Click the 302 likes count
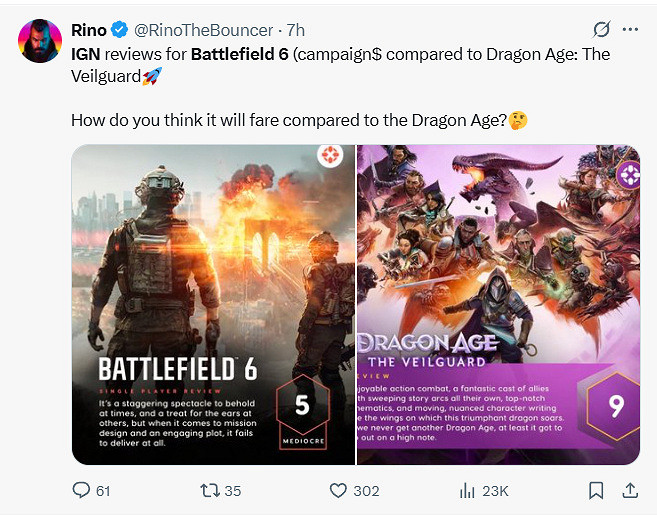657x515 pixels. pos(366,490)
